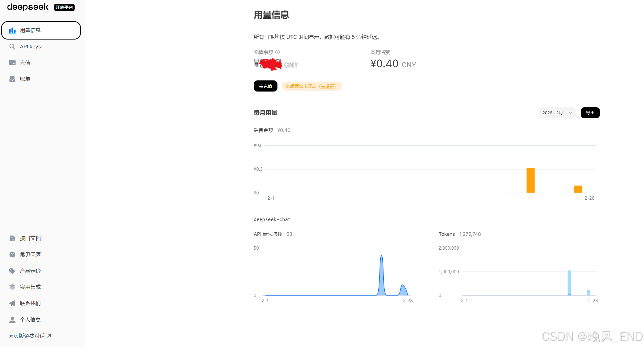The height and width of the screenshot is (347, 644).
Task: Open 去设置 balance alert link
Action: tap(328, 86)
